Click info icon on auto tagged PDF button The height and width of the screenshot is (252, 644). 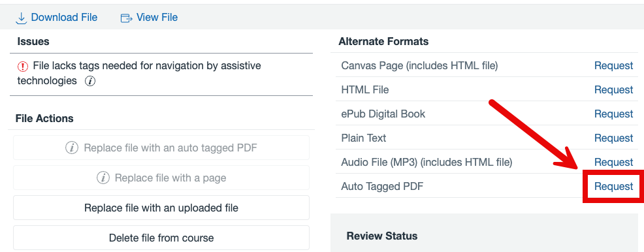coord(72,148)
